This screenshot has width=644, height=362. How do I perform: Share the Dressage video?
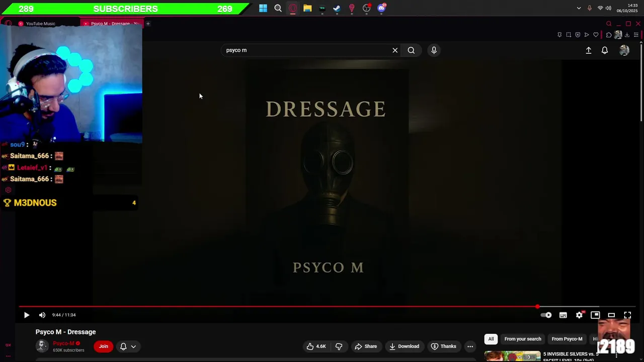[366, 346]
